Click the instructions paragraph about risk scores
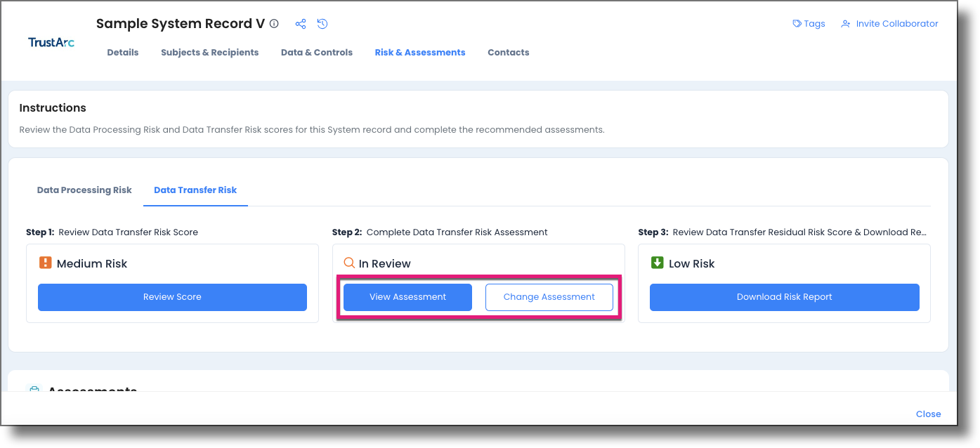Image resolution: width=980 pixels, height=448 pixels. [x=312, y=130]
